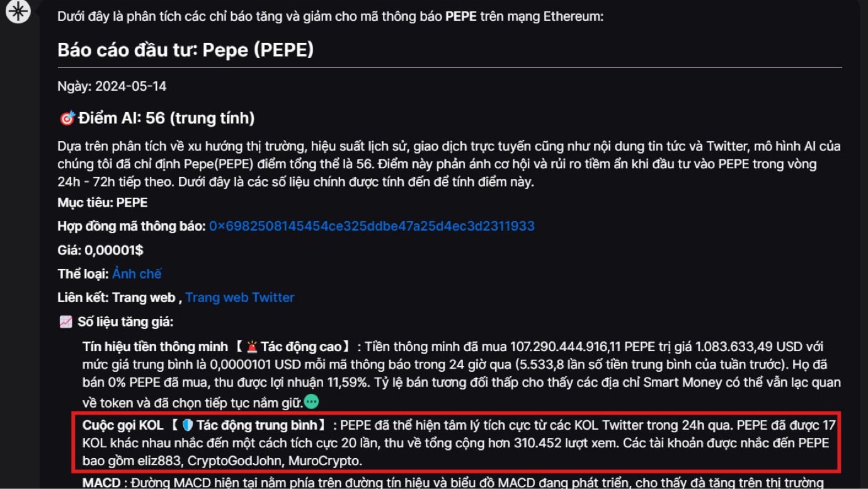Open the Trang web Twitter link
868x489 pixels.
coord(239,297)
